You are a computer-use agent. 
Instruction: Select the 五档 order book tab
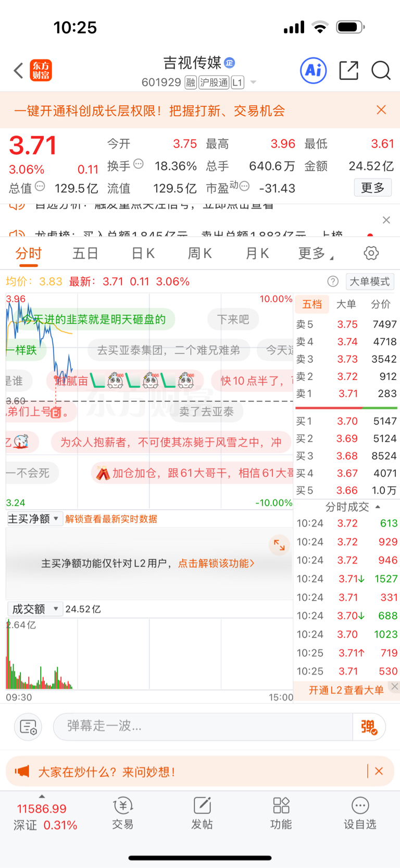(312, 304)
